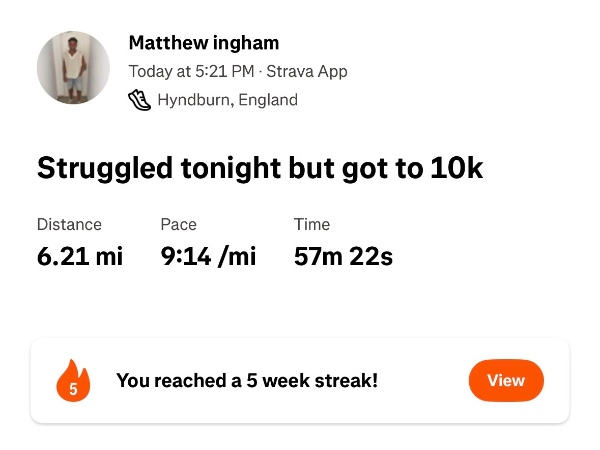
Task: Select the Pace stat label
Action: click(178, 224)
